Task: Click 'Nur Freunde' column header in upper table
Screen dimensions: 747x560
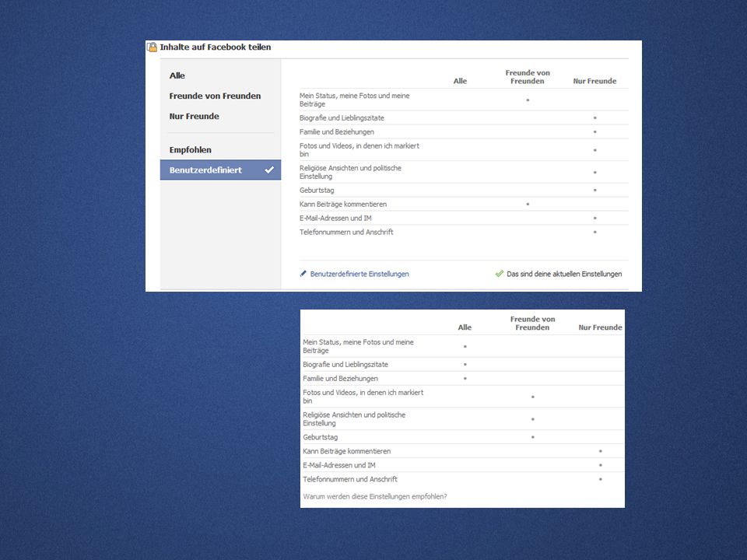Action: (594, 81)
